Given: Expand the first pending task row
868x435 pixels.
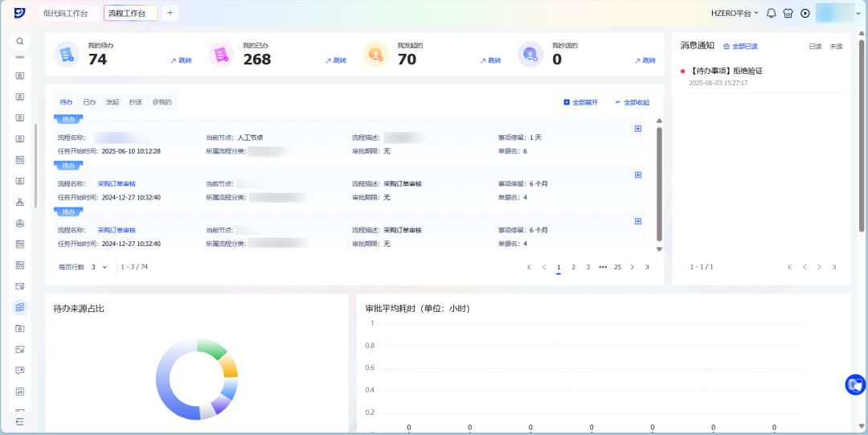Looking at the screenshot, I should (x=638, y=129).
